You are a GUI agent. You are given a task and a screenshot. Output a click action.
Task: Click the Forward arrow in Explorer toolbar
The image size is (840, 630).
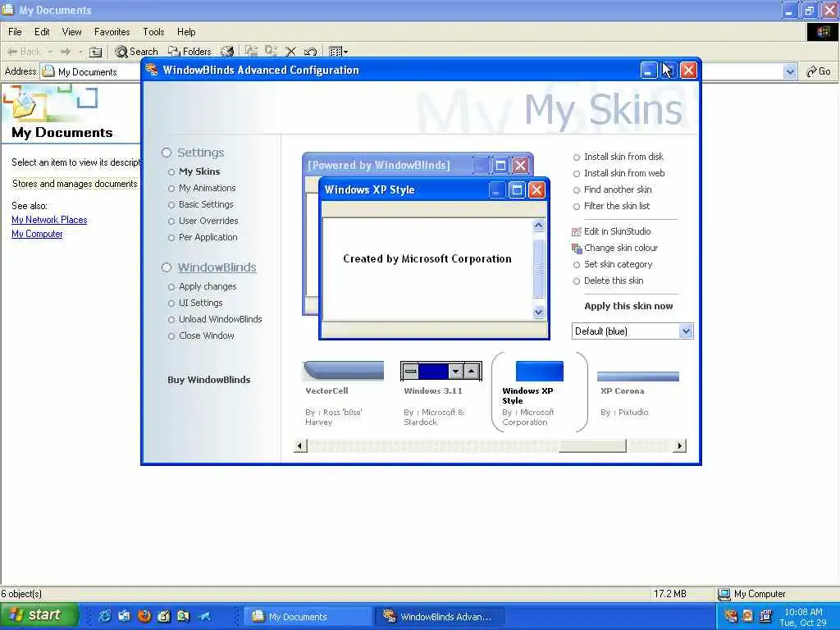tap(66, 52)
